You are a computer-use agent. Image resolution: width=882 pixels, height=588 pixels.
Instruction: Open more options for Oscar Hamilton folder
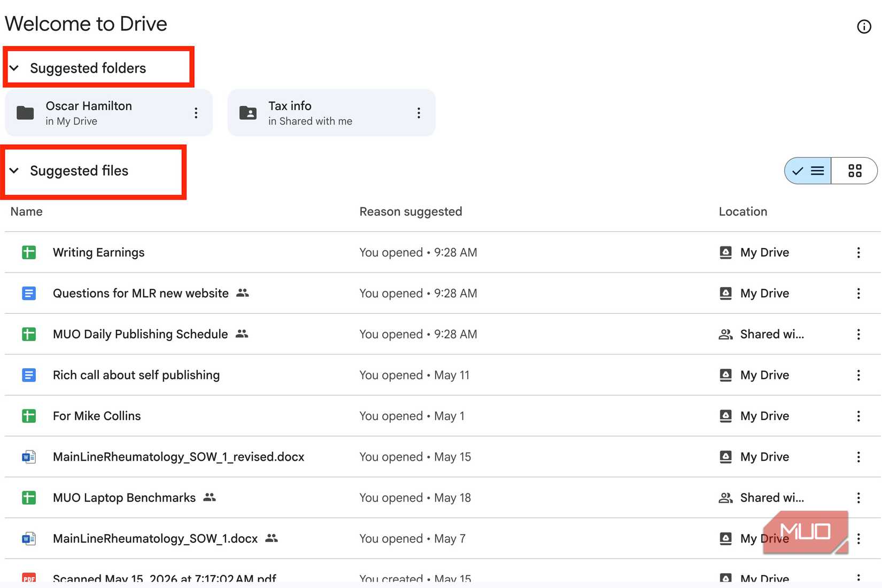tap(196, 113)
